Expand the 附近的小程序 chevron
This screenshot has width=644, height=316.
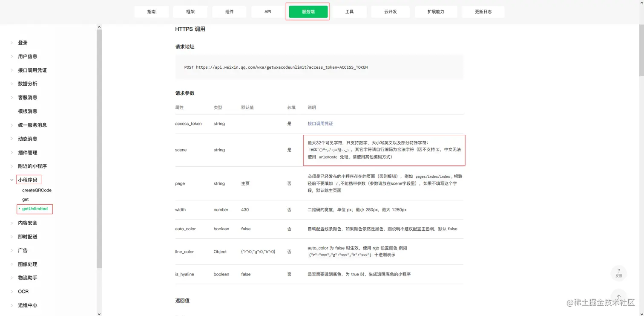coord(12,166)
